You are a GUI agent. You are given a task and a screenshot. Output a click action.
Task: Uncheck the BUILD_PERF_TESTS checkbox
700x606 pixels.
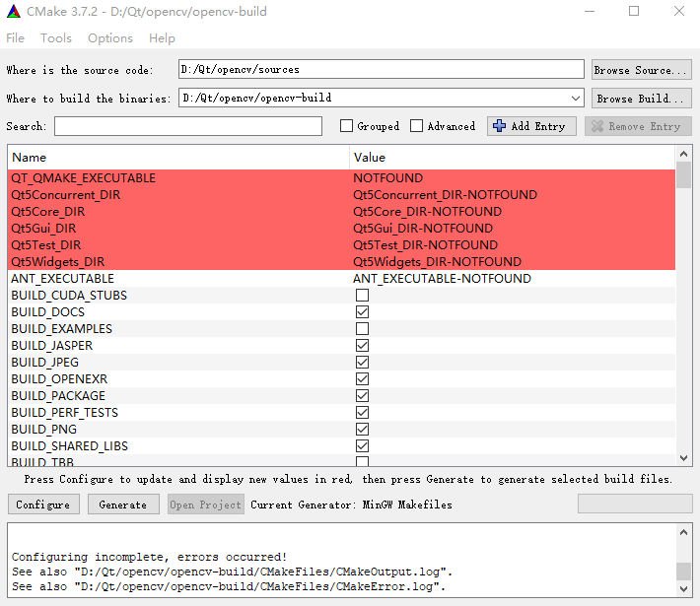click(x=362, y=412)
